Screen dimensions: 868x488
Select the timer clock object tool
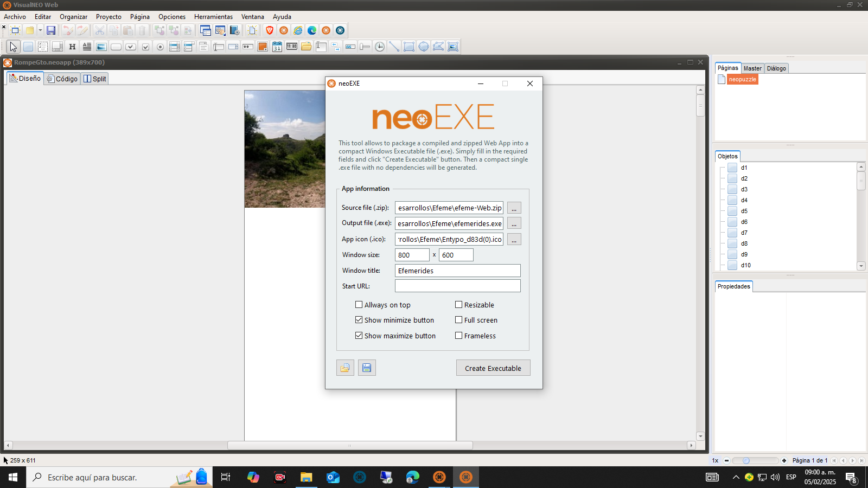(380, 47)
